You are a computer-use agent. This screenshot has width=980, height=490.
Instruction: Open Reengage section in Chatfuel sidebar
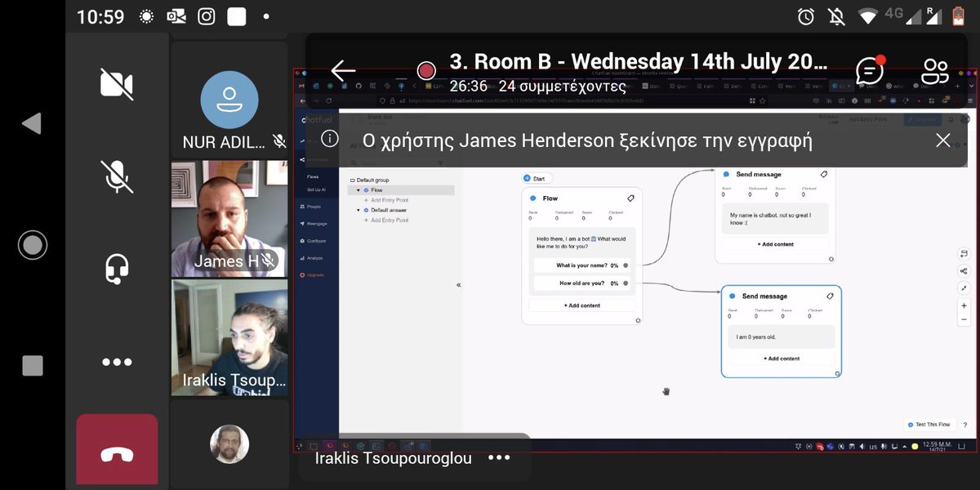313,224
